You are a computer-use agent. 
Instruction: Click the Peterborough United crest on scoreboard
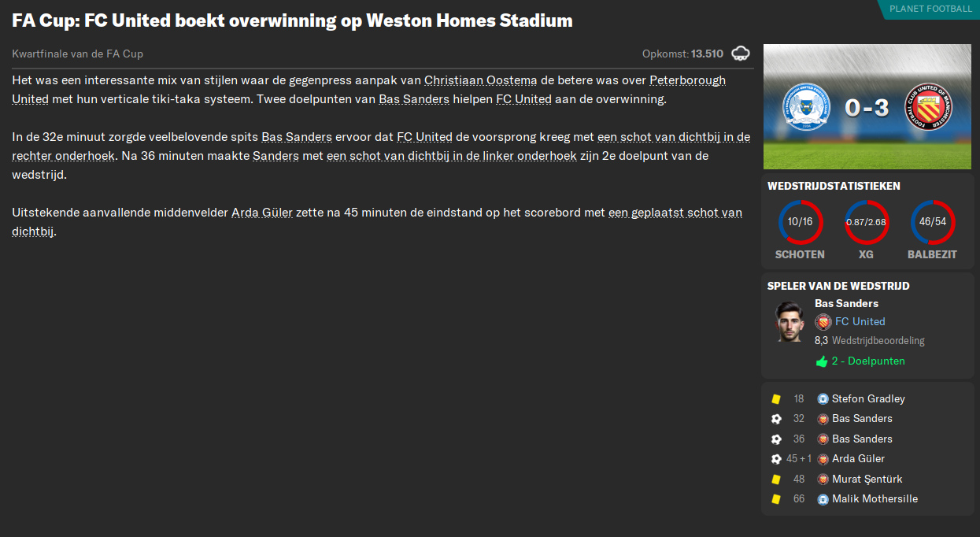coord(806,107)
